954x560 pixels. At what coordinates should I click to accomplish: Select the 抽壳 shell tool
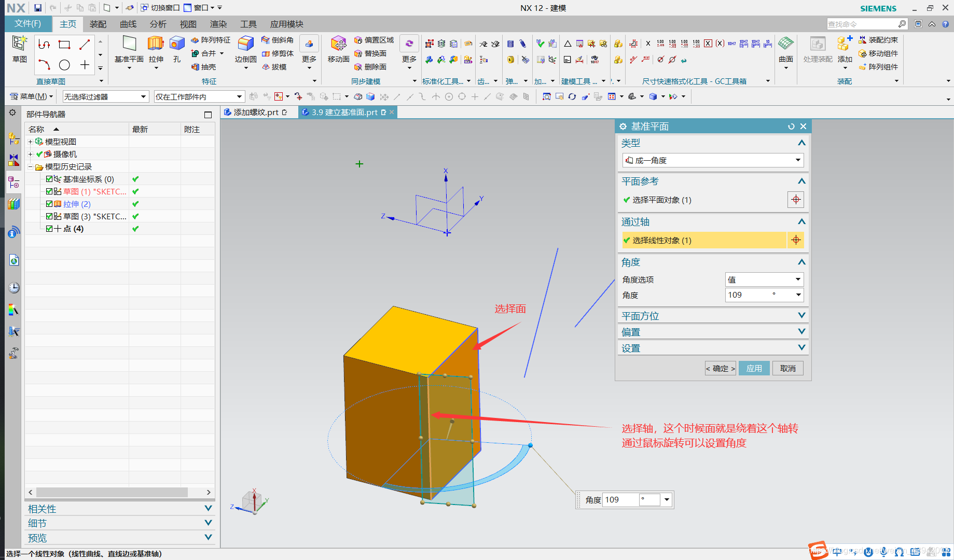203,67
